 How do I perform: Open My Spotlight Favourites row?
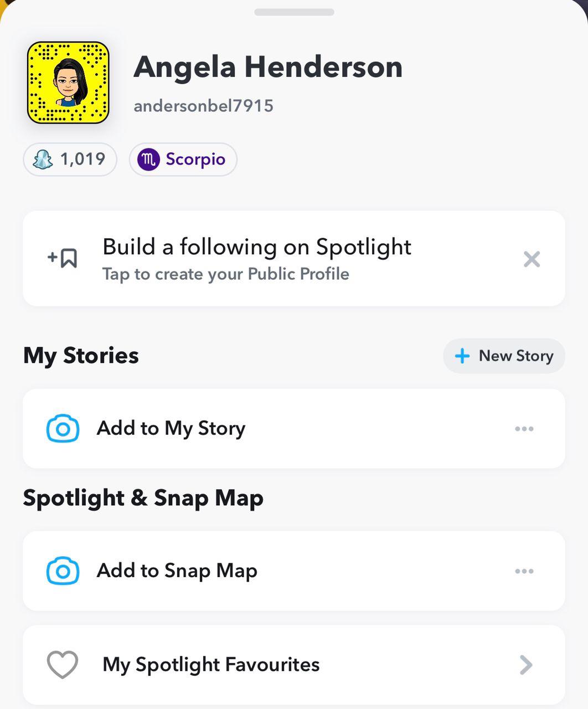pos(211,664)
